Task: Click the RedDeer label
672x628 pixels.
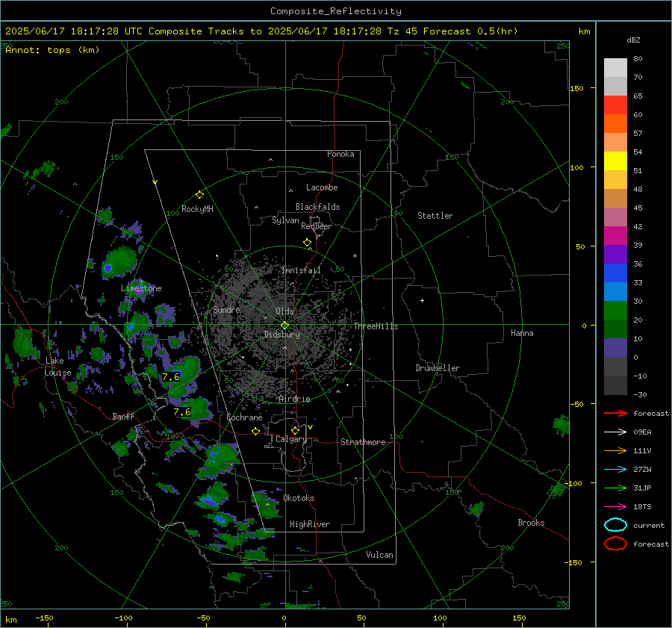Action: [x=317, y=226]
